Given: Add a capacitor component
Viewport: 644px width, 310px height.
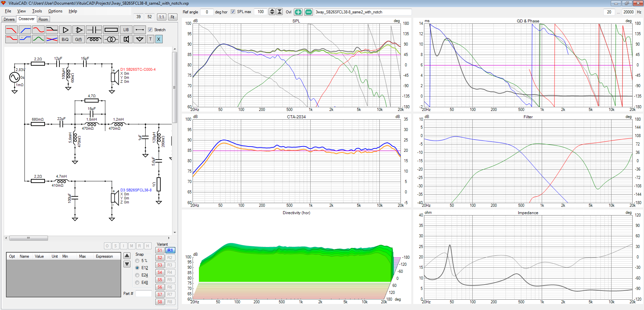Looking at the screenshot, I should pyautogui.click(x=94, y=30).
